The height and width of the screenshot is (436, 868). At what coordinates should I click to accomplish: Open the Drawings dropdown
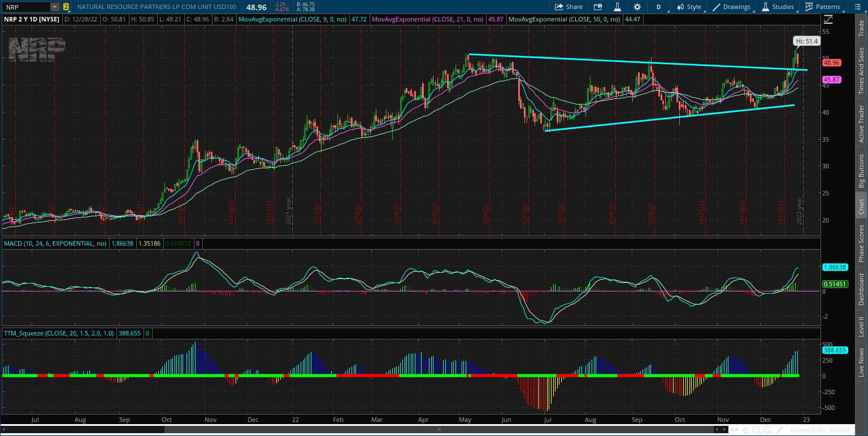pos(733,7)
